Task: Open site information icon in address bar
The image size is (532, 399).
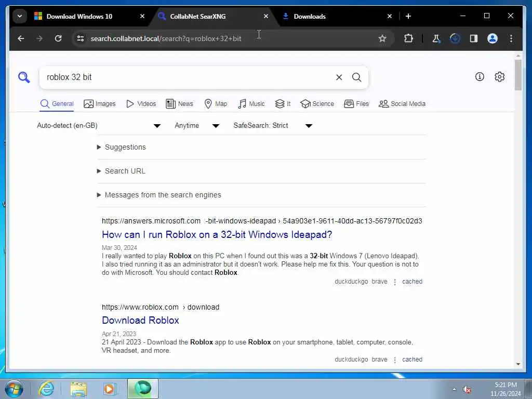Action: (x=81, y=38)
